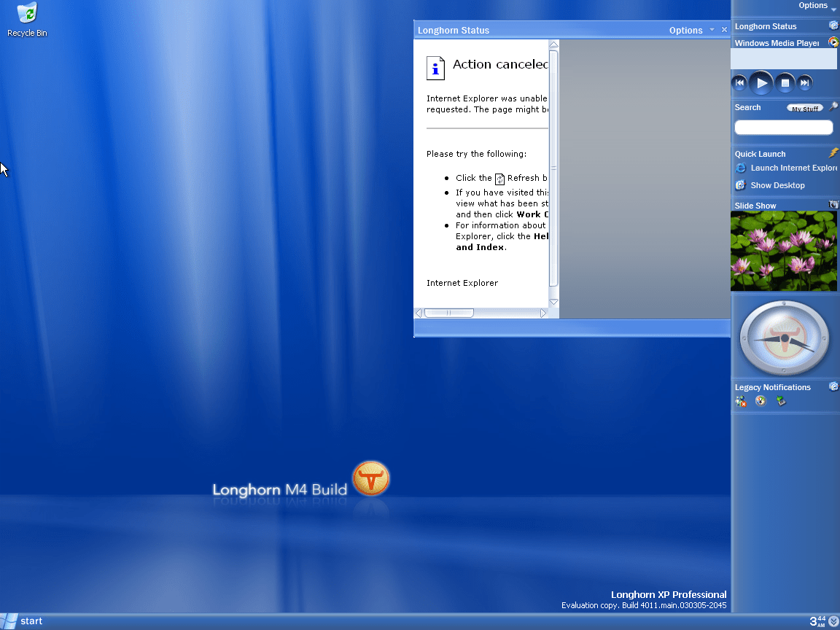840x630 pixels.
Task: Open Options in Longhorn Status flyout
Action: point(685,31)
